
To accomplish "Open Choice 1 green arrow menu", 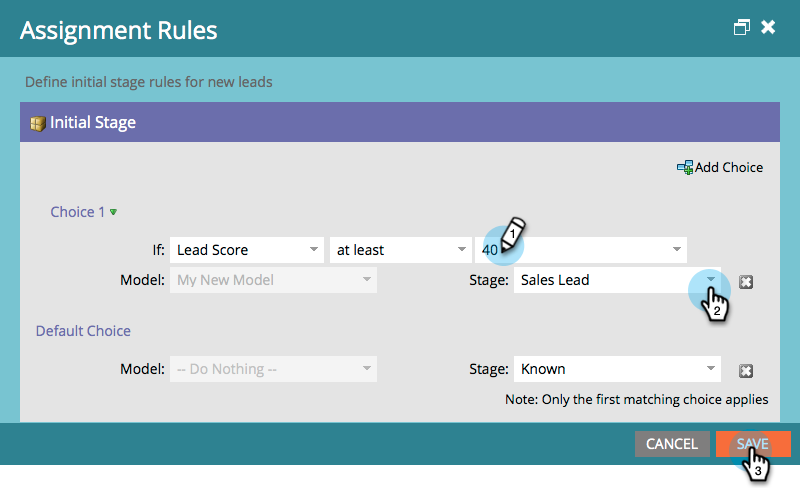I will pos(113,212).
